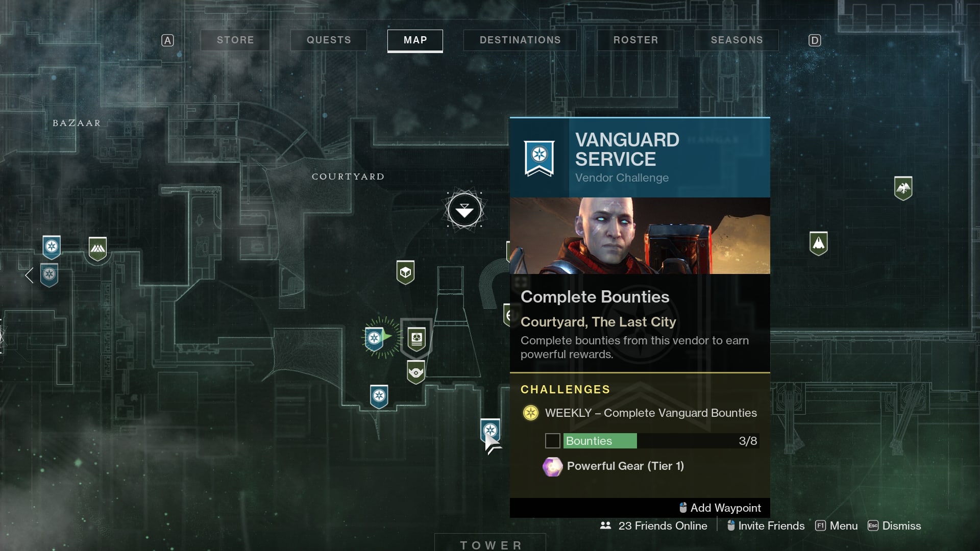This screenshot has width=980, height=551.
Task: Collapse the Vanguard Service vendor panel
Action: 901,525
